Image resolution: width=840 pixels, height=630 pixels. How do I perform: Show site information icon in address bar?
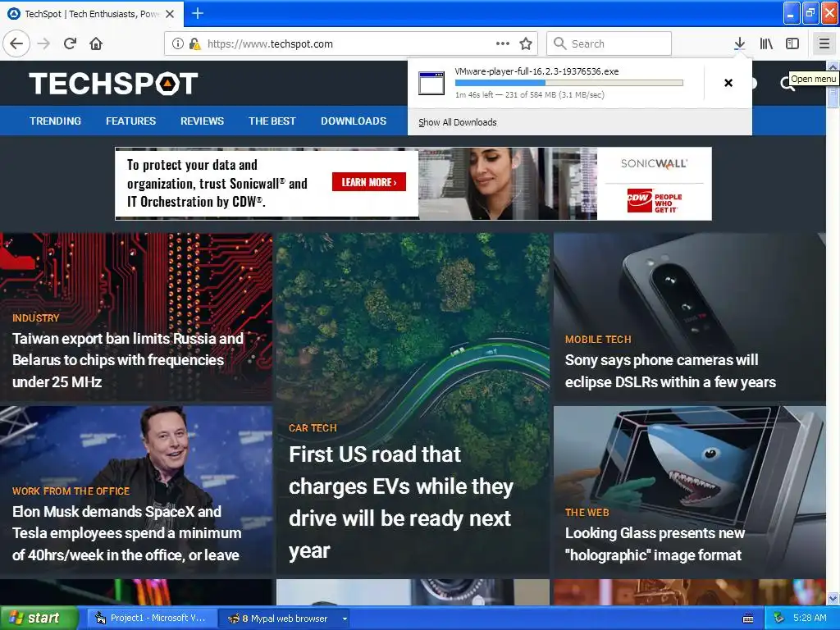tap(178, 43)
